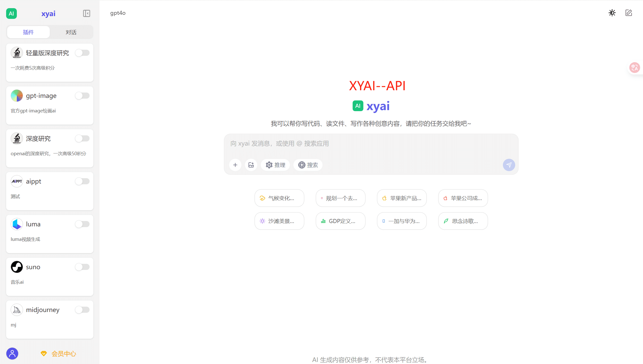Choose the 沙滩美景... suggestion
Image resolution: width=643 pixels, height=364 pixels.
[279, 221]
